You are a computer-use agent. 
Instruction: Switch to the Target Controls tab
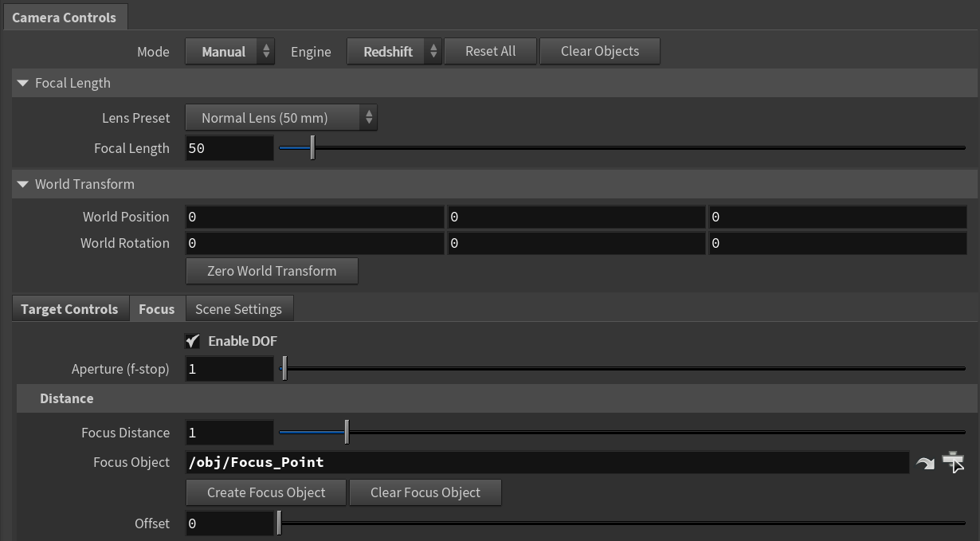point(69,309)
